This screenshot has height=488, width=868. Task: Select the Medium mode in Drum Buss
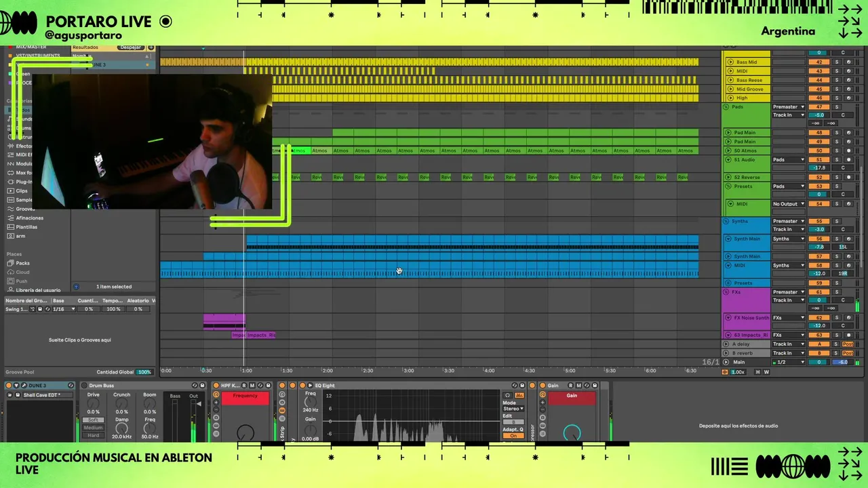click(x=93, y=428)
